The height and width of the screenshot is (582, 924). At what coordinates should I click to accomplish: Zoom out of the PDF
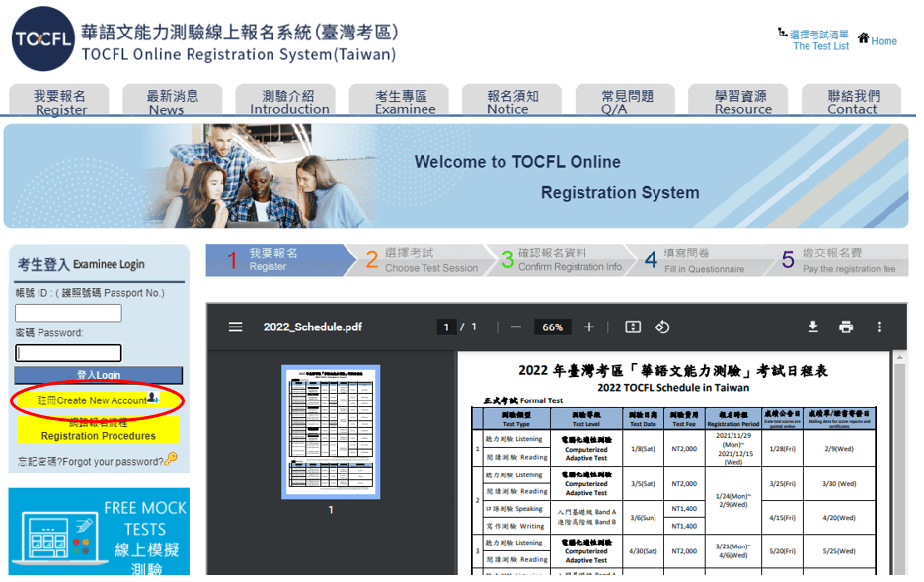point(517,328)
